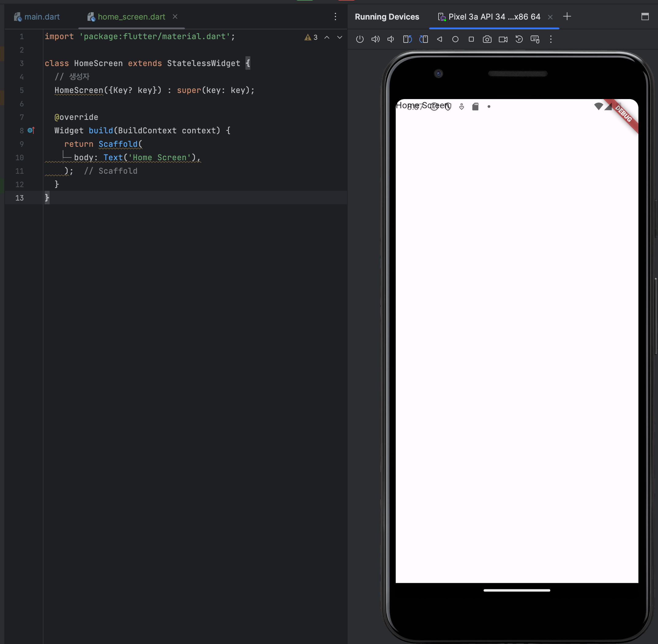Add a new device tab with plus
The height and width of the screenshot is (644, 658).
[x=567, y=16]
